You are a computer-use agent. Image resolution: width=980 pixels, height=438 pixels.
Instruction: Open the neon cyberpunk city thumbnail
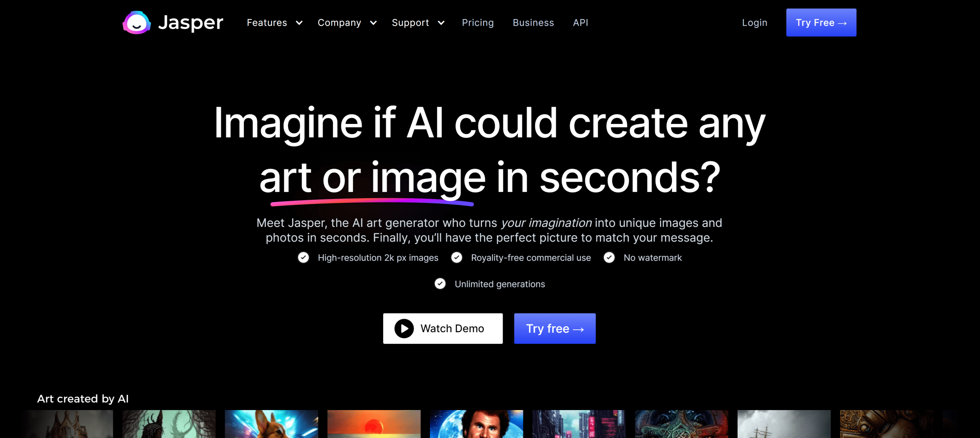coord(579,424)
